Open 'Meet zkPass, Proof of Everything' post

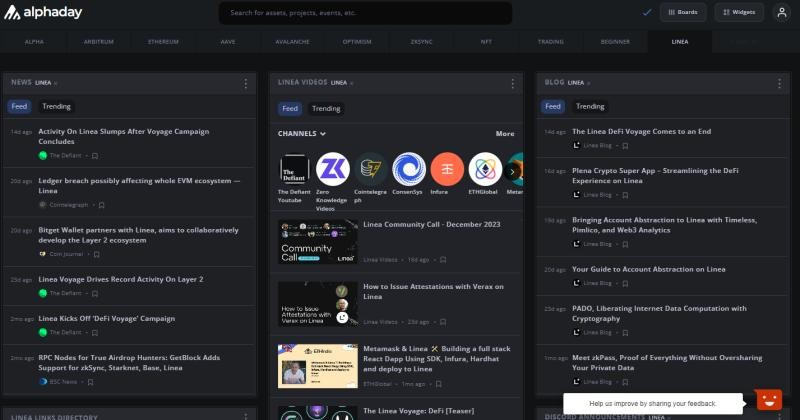point(667,363)
